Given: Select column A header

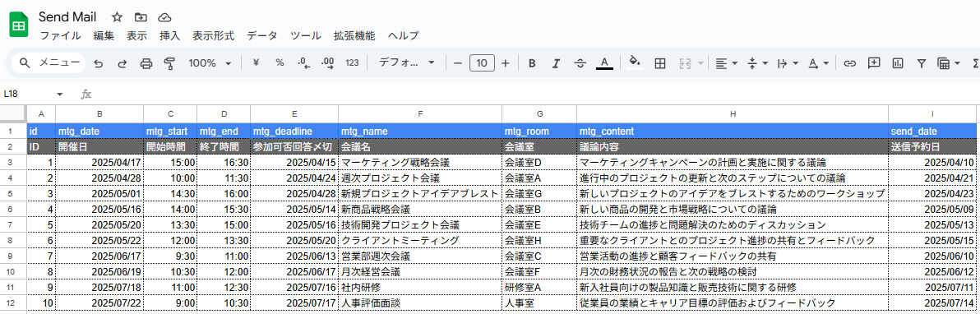Looking at the screenshot, I should click(x=41, y=114).
